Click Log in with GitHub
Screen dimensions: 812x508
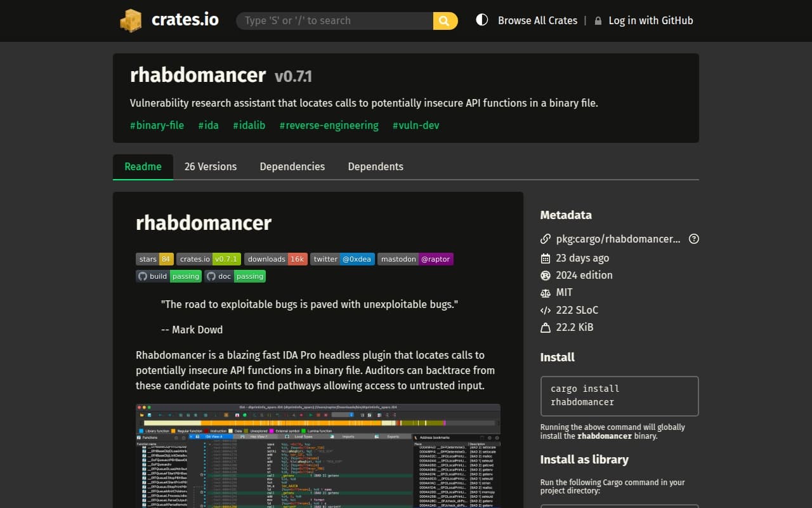(x=650, y=20)
